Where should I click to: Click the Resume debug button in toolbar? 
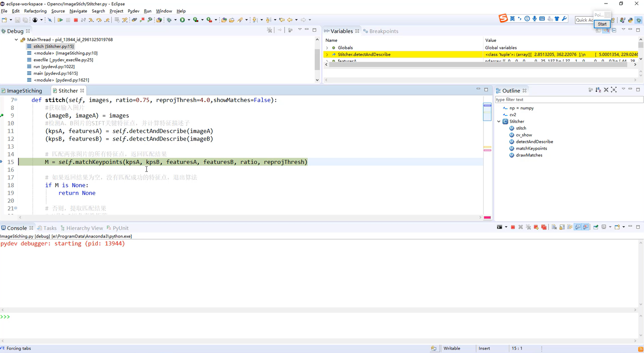(60, 20)
